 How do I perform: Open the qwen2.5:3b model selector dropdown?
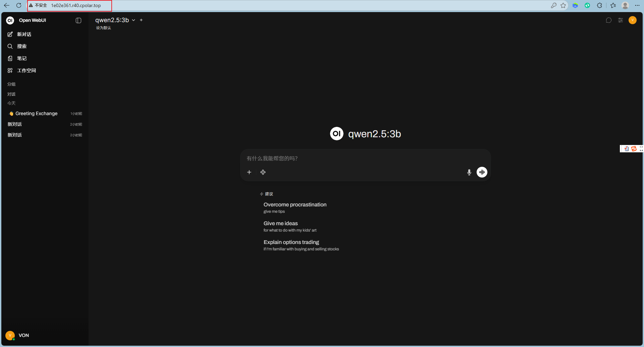click(x=115, y=20)
